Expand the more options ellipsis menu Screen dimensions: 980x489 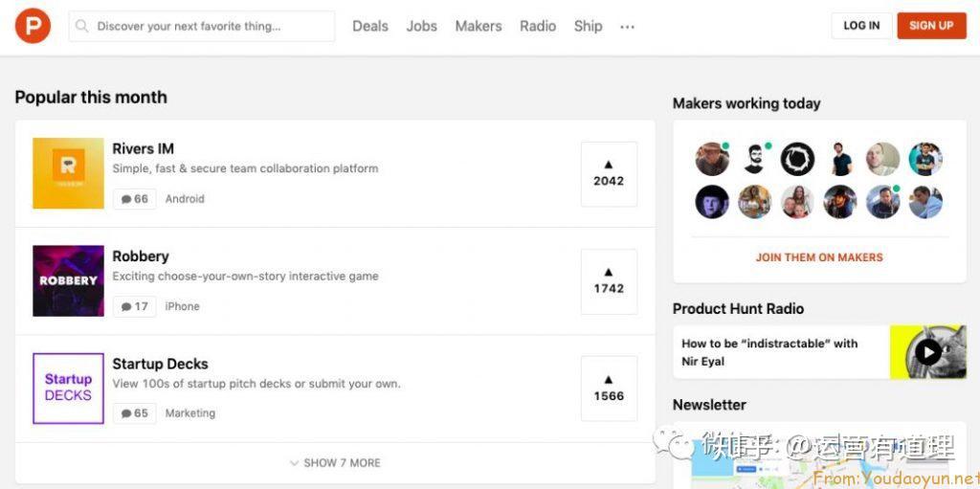point(627,27)
